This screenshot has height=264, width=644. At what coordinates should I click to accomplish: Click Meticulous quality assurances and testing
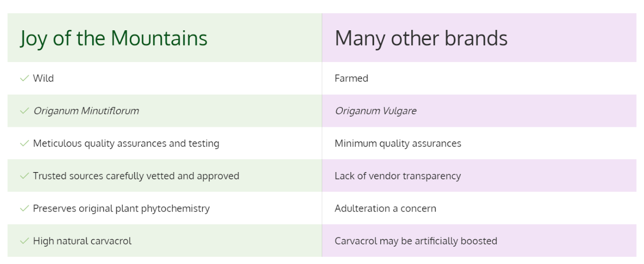point(126,144)
